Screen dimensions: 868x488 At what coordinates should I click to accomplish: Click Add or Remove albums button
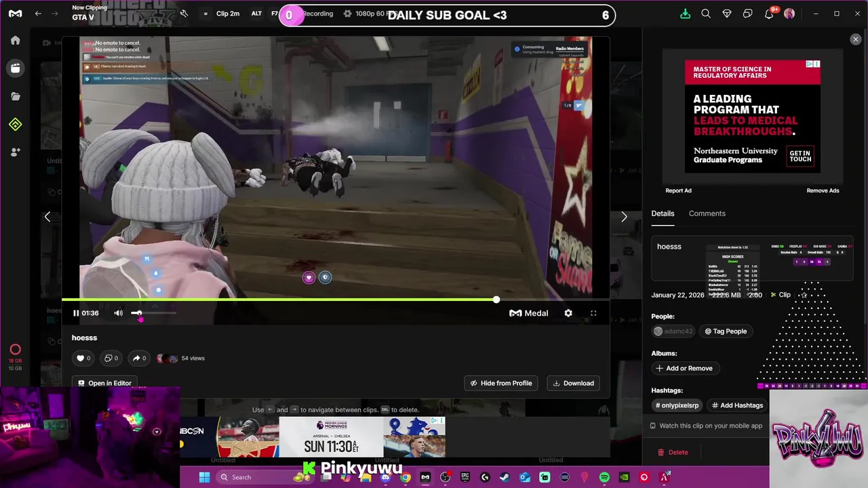click(x=684, y=368)
